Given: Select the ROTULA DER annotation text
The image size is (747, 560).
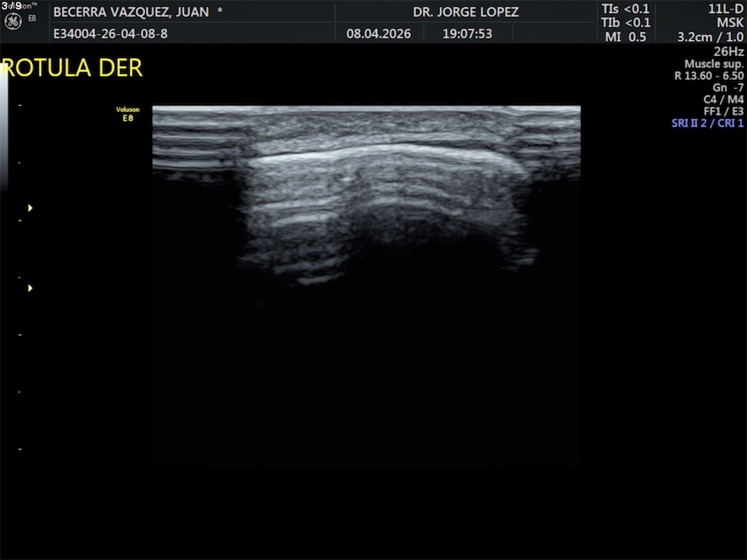Looking at the screenshot, I should (x=73, y=68).
